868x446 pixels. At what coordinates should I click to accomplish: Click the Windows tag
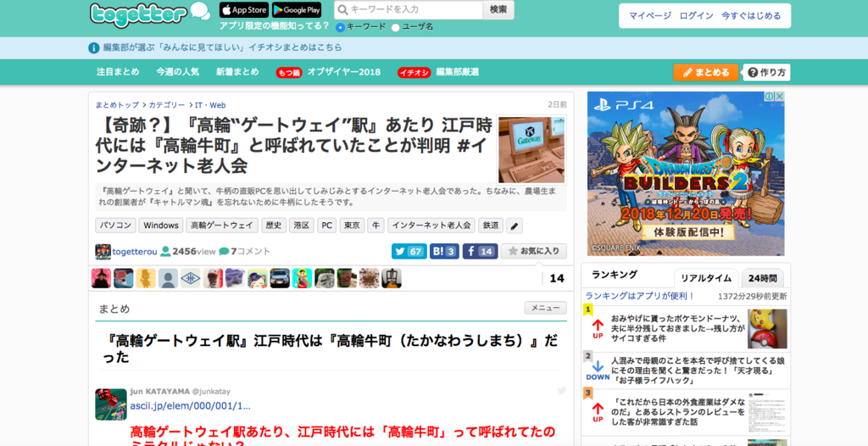click(160, 226)
